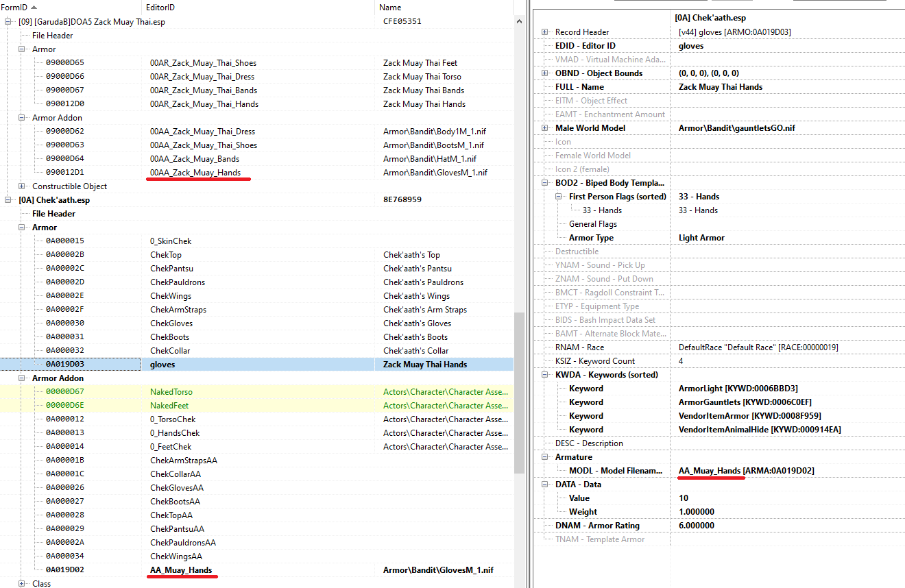The width and height of the screenshot is (905, 588).
Task: Collapse First Person Flags (sorted)
Action: click(x=558, y=197)
